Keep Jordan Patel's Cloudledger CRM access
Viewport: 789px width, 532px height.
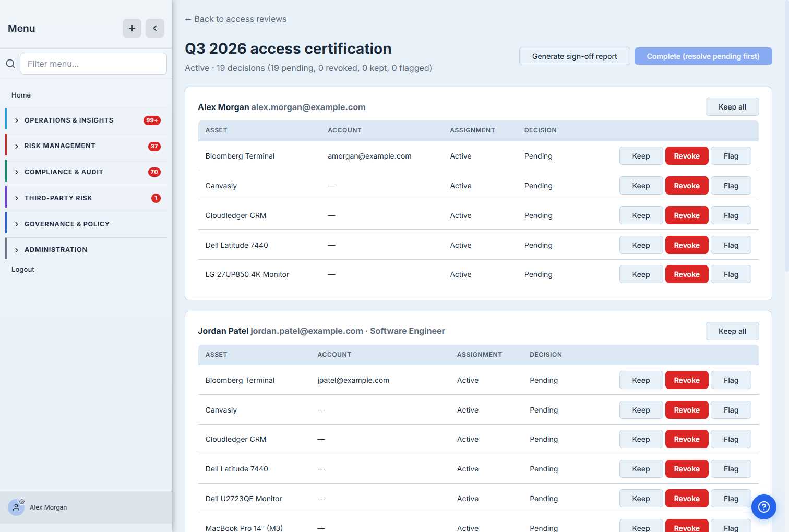641,439
